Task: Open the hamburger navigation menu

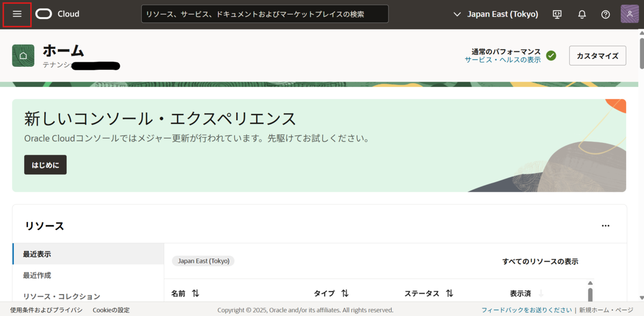Action: [17, 14]
